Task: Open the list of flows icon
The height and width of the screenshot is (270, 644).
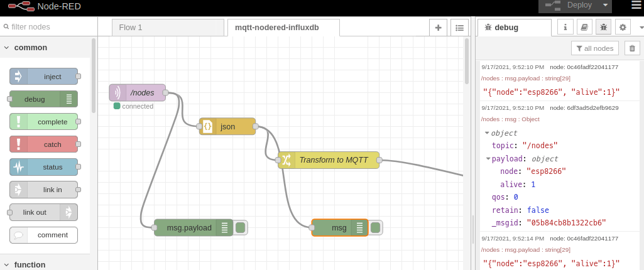Action: 459,28
